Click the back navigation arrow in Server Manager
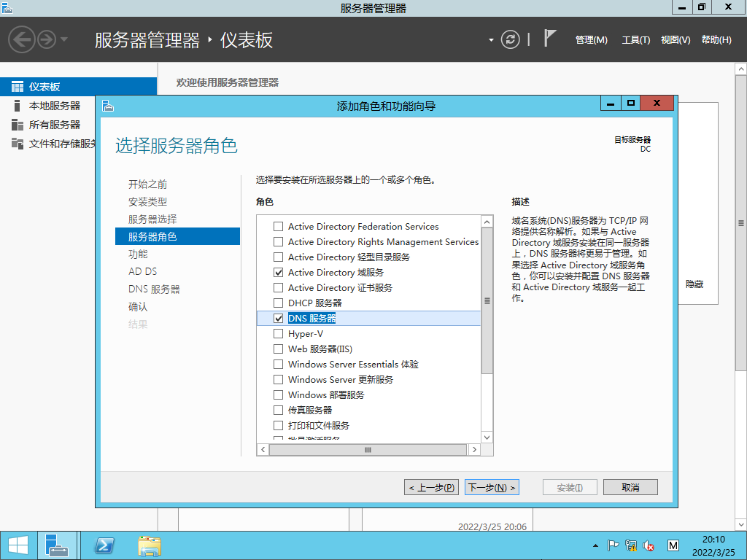This screenshot has width=747, height=560. [21, 39]
